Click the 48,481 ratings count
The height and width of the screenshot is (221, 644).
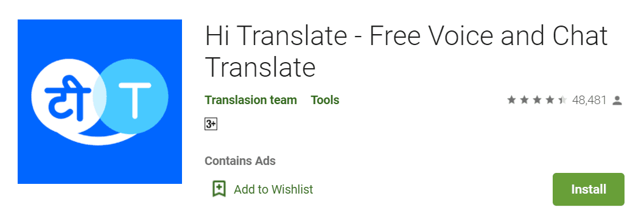(x=589, y=100)
